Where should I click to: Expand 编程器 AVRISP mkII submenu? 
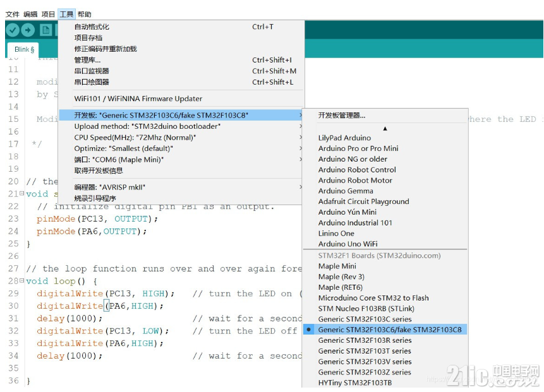tap(301, 187)
